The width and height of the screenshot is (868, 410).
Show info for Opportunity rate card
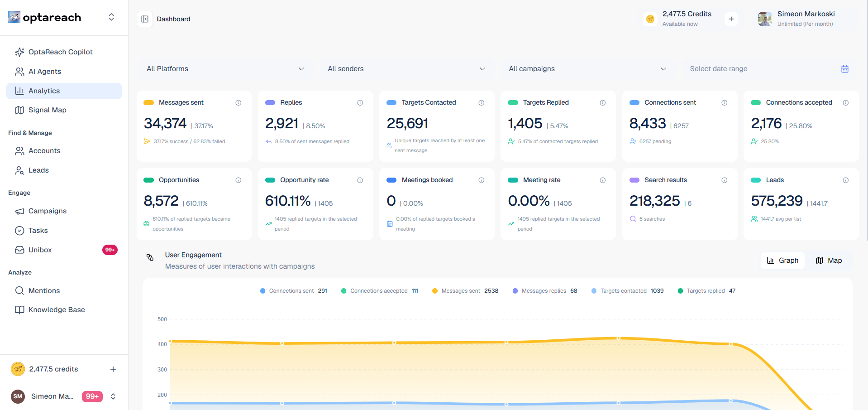(x=360, y=180)
